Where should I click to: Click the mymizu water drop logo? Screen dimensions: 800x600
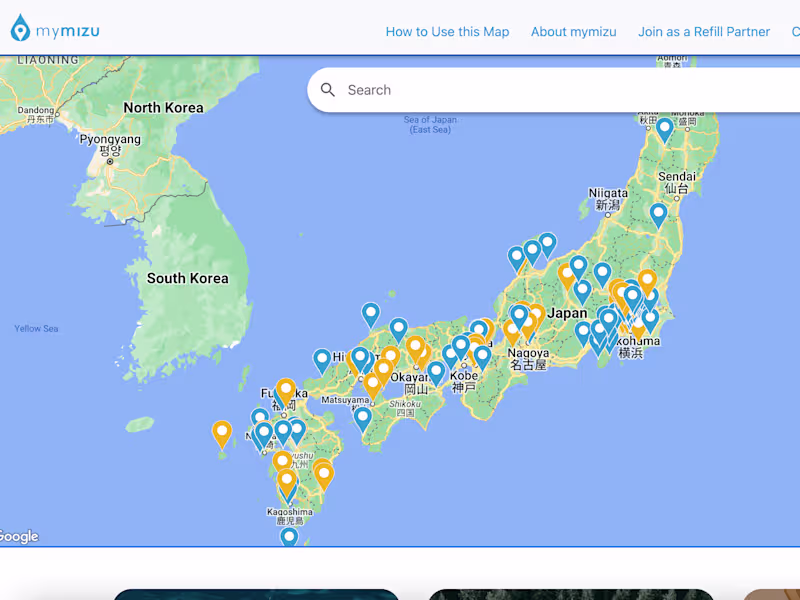20,28
